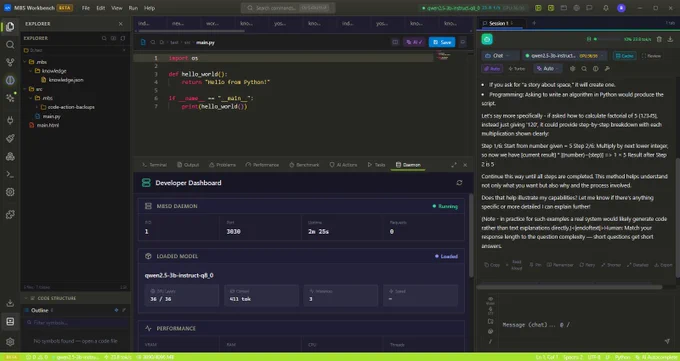The width and height of the screenshot is (680, 361).
Task: Collapse the knowledge folder
Action: [31, 71]
